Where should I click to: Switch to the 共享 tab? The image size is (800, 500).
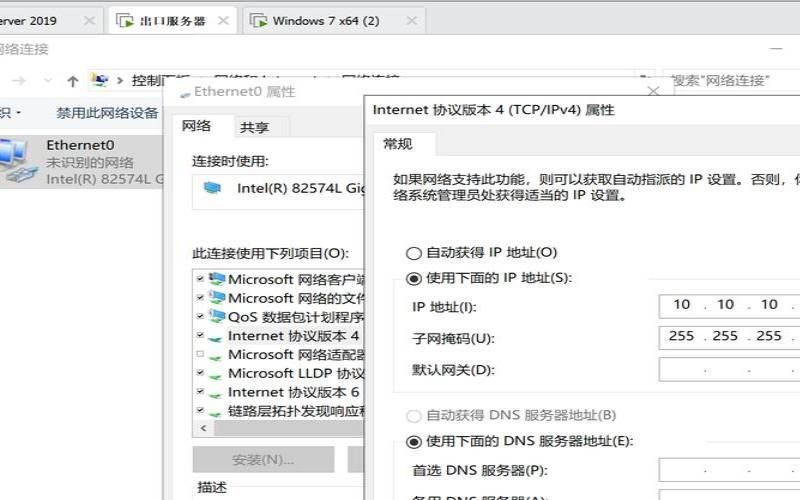(x=254, y=127)
